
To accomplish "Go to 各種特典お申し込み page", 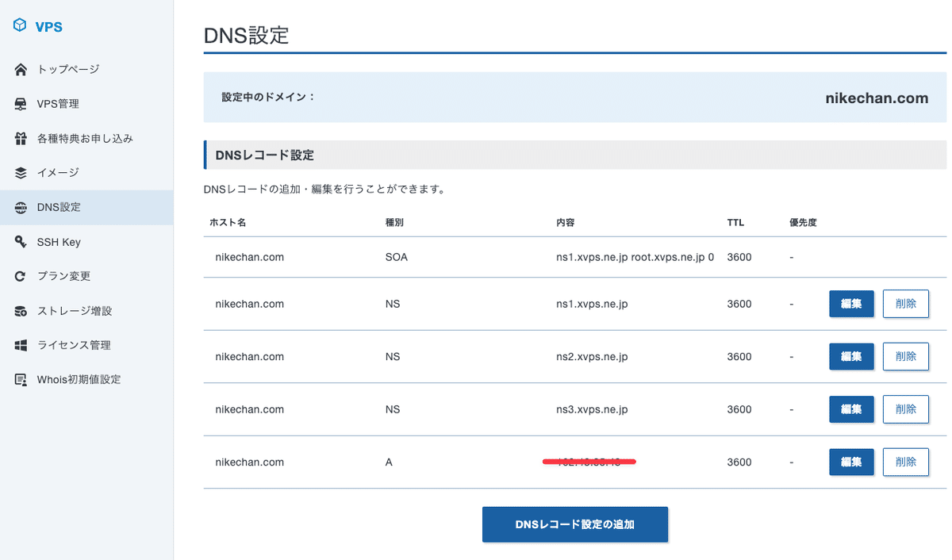I will (86, 138).
